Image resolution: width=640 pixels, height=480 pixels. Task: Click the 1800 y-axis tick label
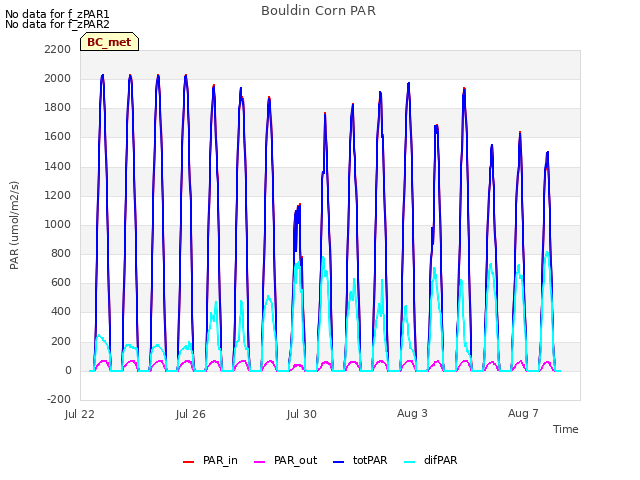[58, 107]
